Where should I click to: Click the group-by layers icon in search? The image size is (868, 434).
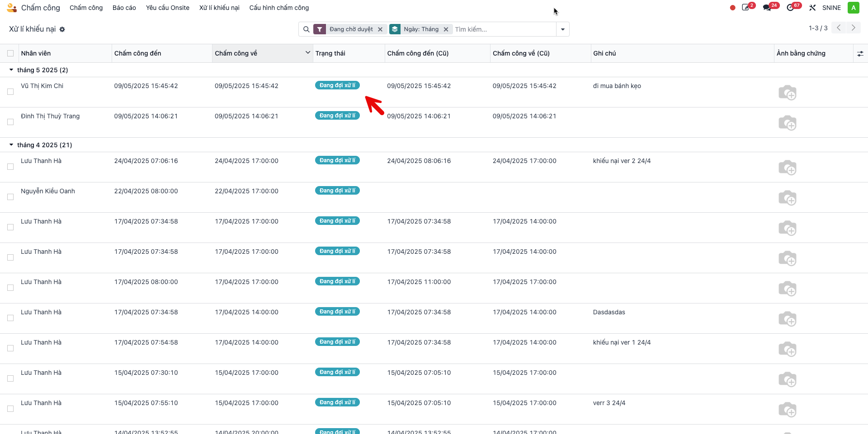coord(395,29)
